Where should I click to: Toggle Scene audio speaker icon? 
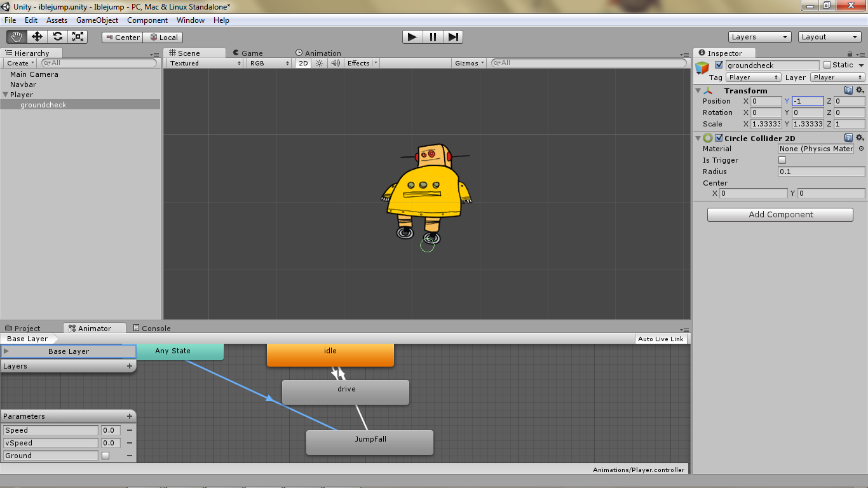[x=336, y=63]
